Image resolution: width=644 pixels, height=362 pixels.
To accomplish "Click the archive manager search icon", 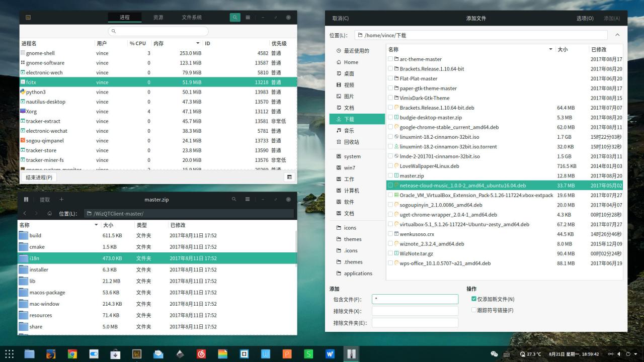I will tap(234, 199).
